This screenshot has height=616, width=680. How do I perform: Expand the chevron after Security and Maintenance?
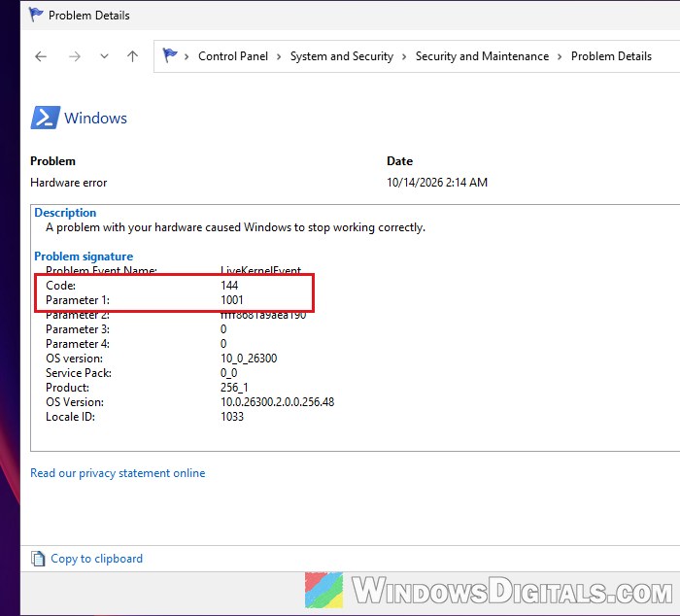click(x=560, y=56)
